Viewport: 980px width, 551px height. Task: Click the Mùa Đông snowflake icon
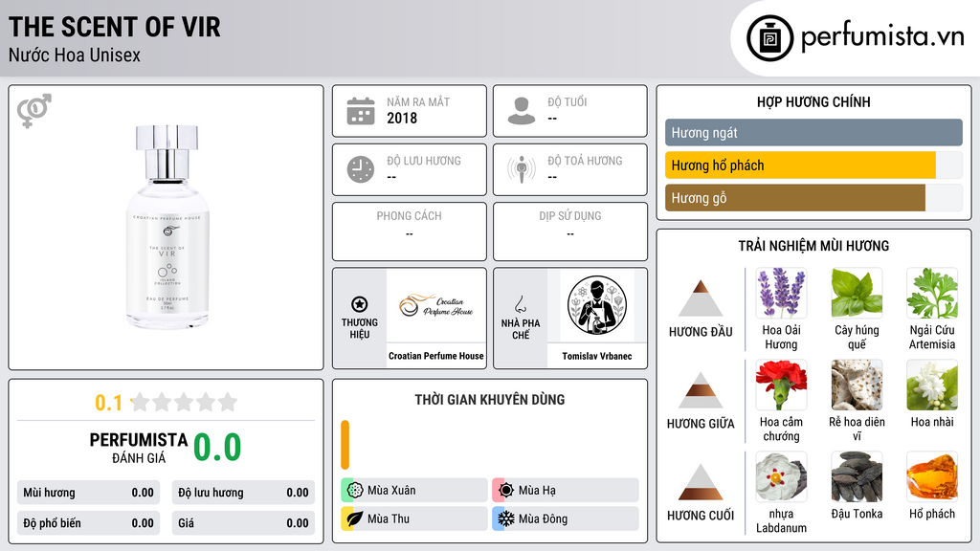click(506, 518)
